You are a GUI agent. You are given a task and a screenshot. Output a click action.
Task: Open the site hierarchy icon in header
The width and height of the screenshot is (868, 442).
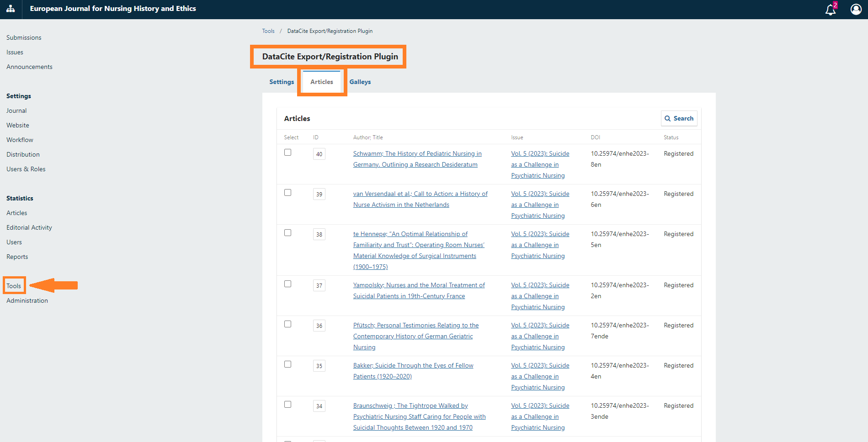click(11, 9)
